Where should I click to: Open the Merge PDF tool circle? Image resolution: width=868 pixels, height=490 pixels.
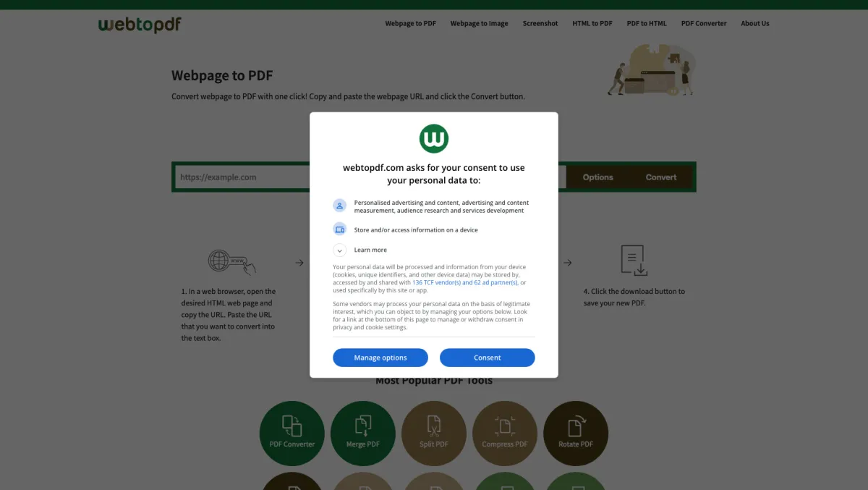point(362,433)
